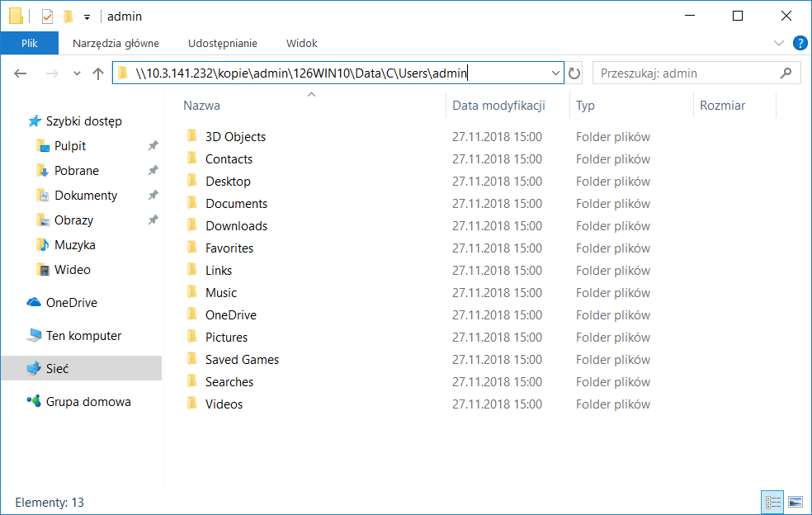Image resolution: width=812 pixels, height=515 pixels.
Task: Click the Przeszukaj: admin search box
Action: tap(696, 73)
